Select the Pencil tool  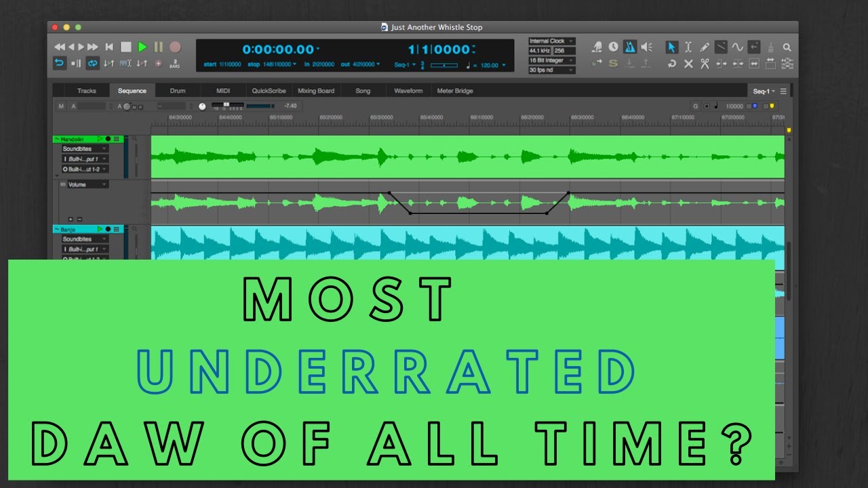[x=705, y=47]
